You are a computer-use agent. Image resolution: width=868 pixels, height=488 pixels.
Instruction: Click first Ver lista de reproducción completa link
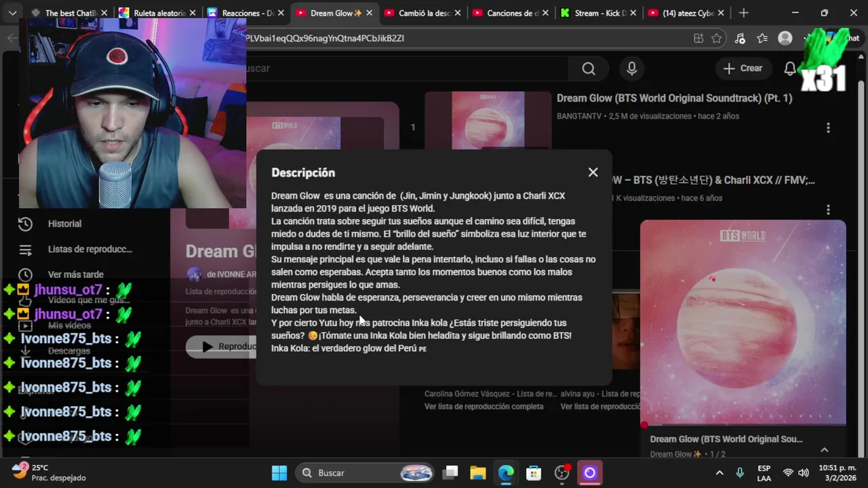click(x=484, y=407)
